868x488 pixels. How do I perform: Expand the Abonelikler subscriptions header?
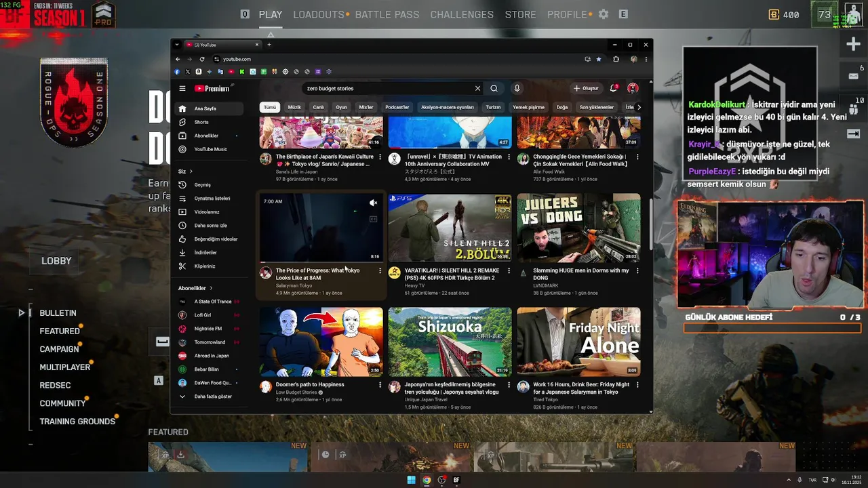coord(195,288)
